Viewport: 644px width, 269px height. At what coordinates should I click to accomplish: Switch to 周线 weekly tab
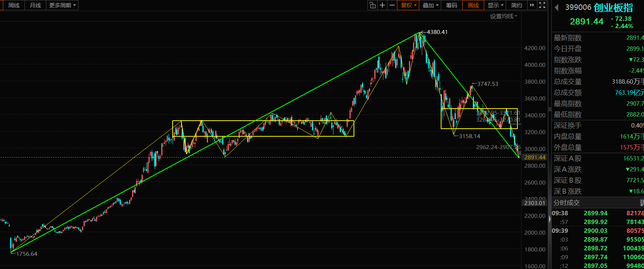[14, 5]
